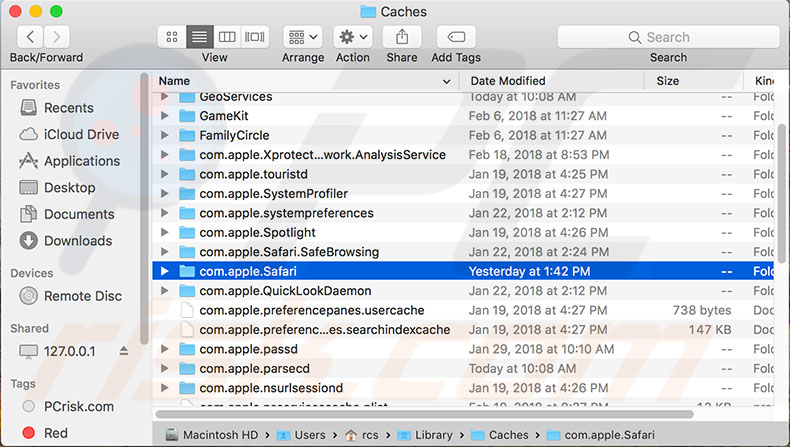This screenshot has width=790, height=447.
Task: Open Documents in the sidebar
Action: click(67, 214)
